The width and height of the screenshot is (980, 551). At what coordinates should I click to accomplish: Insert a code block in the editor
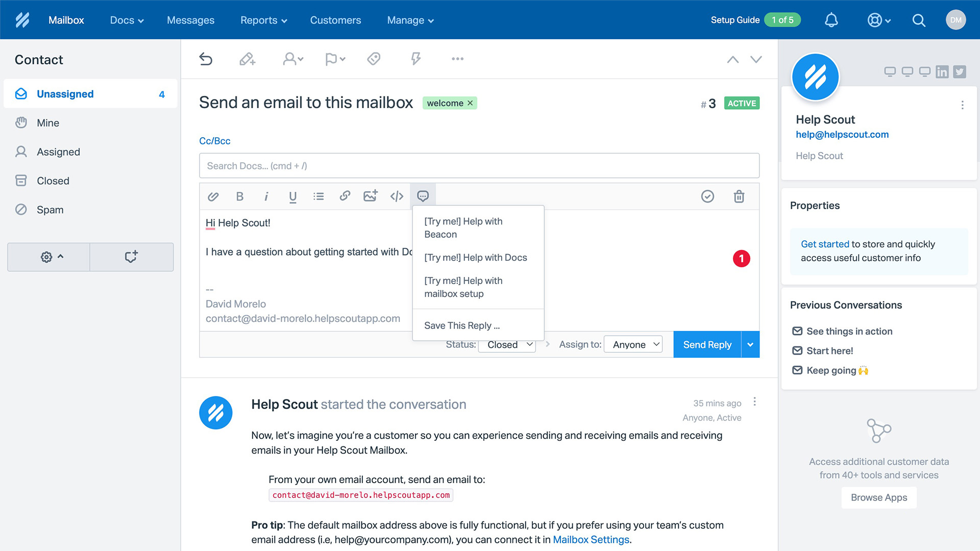pos(397,196)
